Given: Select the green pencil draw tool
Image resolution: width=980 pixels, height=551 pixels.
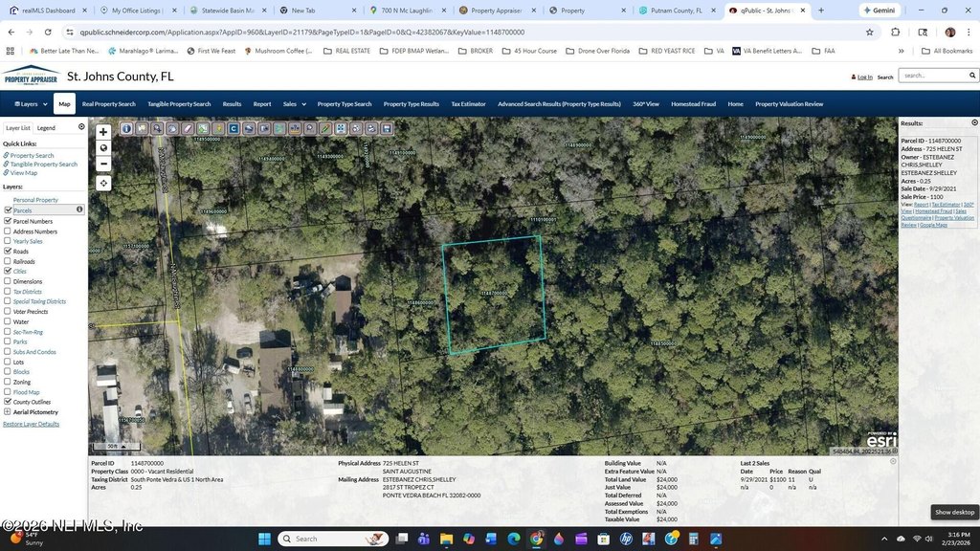Looking at the screenshot, I should (x=325, y=129).
